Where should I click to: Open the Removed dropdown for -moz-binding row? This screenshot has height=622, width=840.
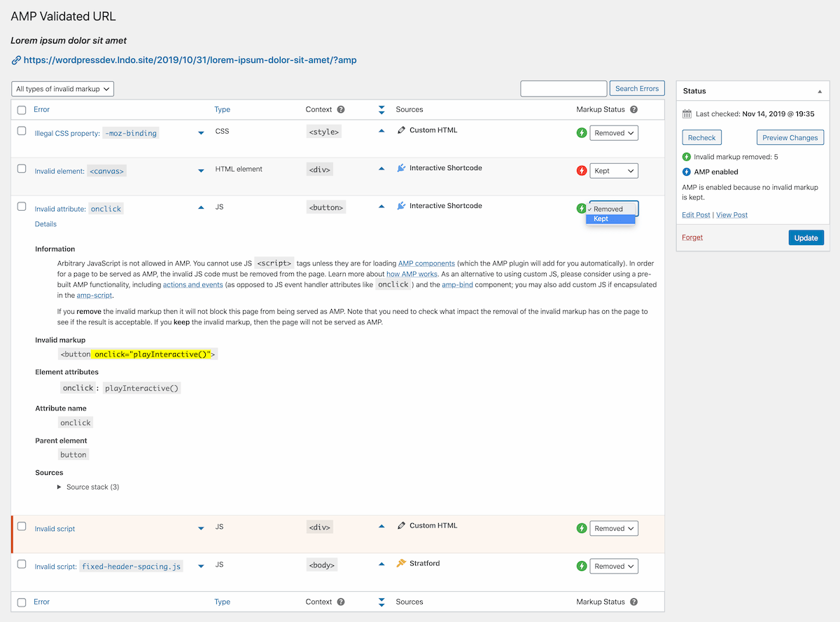click(614, 132)
